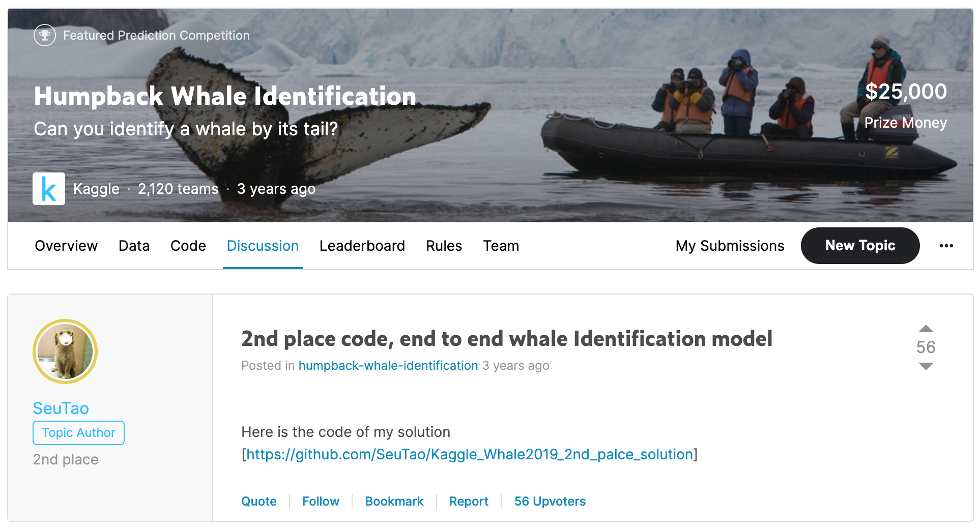Show the 56 Upvoters list
980x529 pixels.
click(550, 502)
